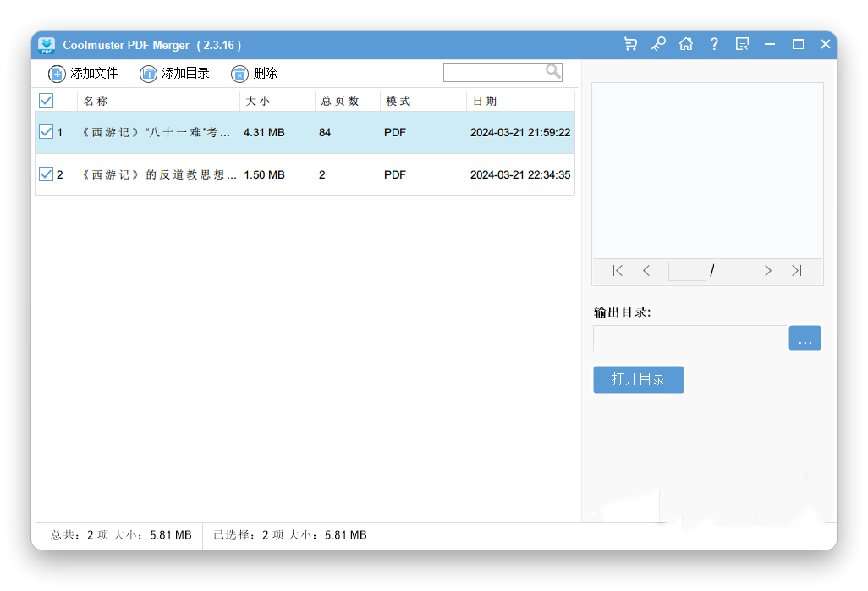Toggle the select-all checkbox in header
Image resolution: width=868 pixels, height=591 pixels.
[46, 100]
